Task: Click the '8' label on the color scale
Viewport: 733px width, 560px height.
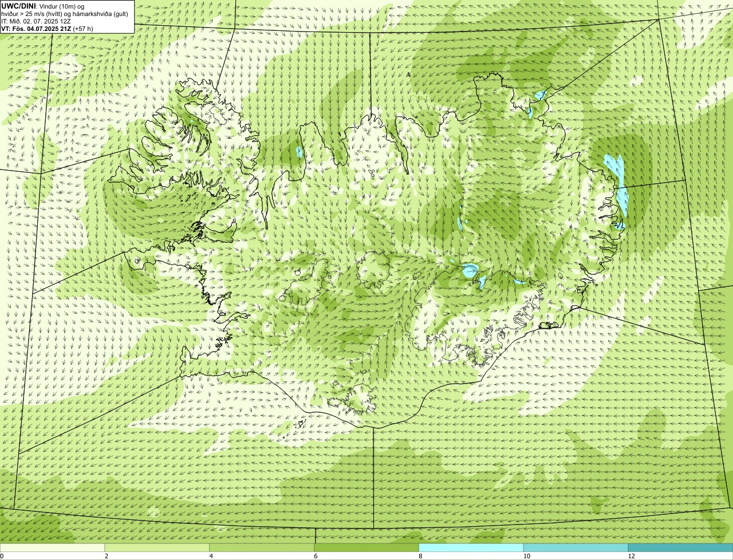Action: coord(421,556)
